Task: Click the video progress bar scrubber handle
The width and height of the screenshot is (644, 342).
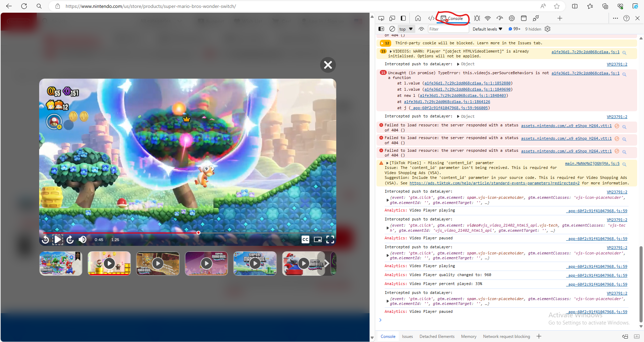Action: point(198,233)
